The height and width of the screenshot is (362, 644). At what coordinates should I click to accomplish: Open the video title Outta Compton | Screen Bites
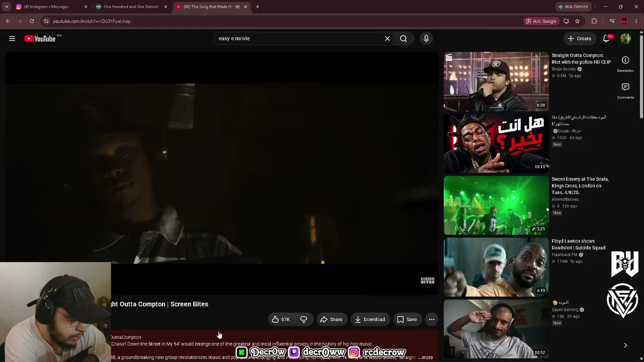[159, 304]
